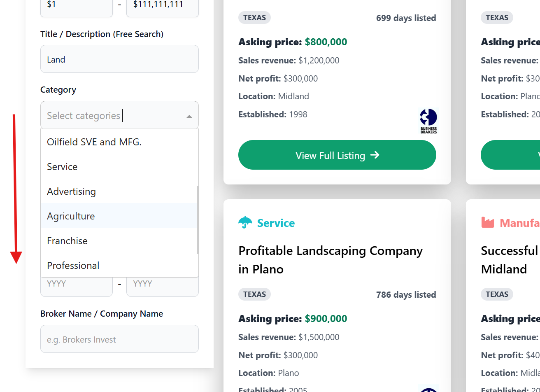This screenshot has height=392, width=540.
Task: Select Professional from category options
Action: (x=73, y=266)
